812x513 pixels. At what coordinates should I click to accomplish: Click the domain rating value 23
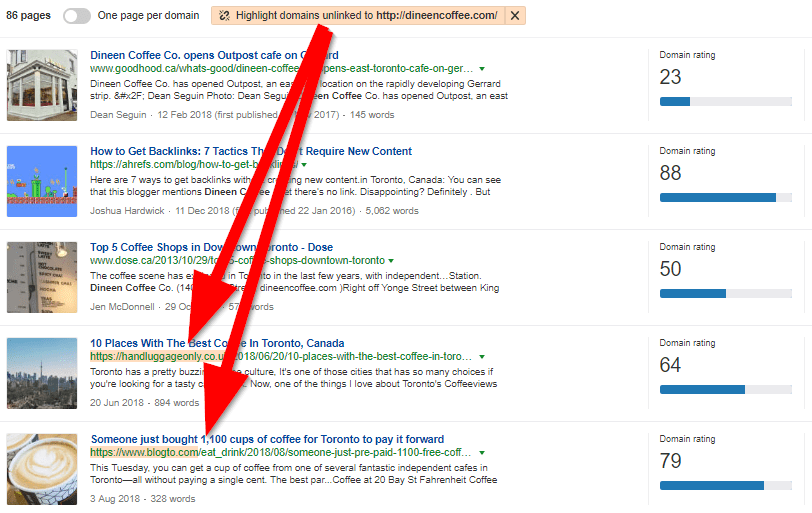pos(670,77)
